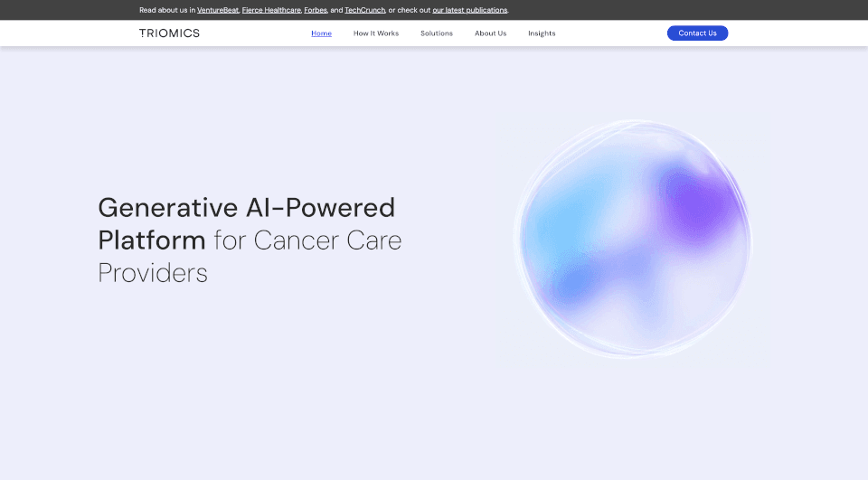Screen dimensions: 868x480
Task: Click 'AI-Powered' in the hero headline
Action: tap(321, 208)
